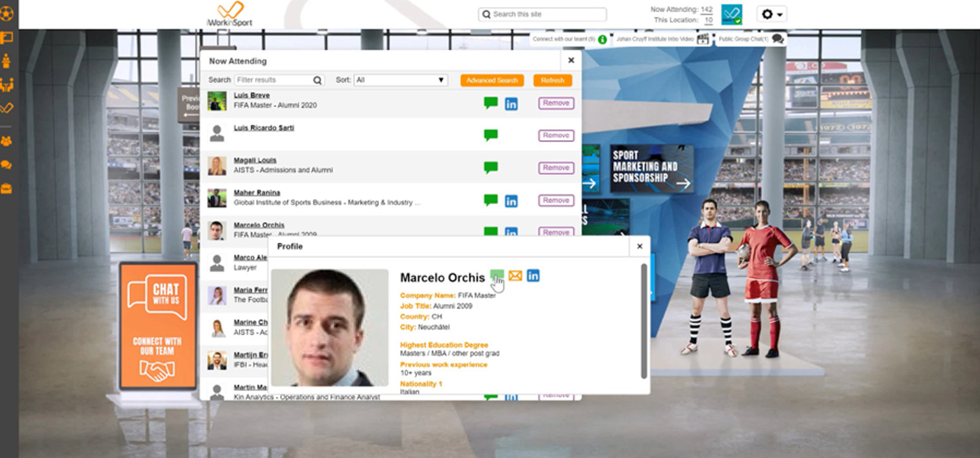This screenshot has height=458, width=980.
Task: Start chat with Magali Louis
Action: pyautogui.click(x=491, y=167)
